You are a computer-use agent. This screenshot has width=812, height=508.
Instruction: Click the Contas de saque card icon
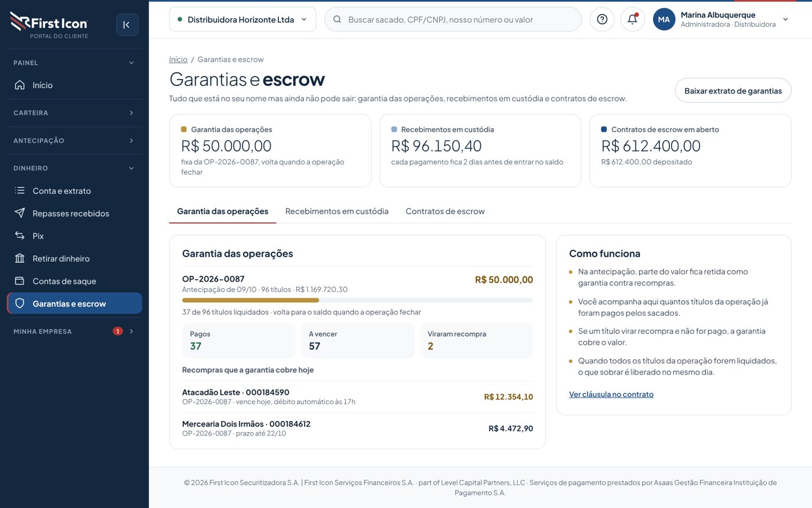20,281
